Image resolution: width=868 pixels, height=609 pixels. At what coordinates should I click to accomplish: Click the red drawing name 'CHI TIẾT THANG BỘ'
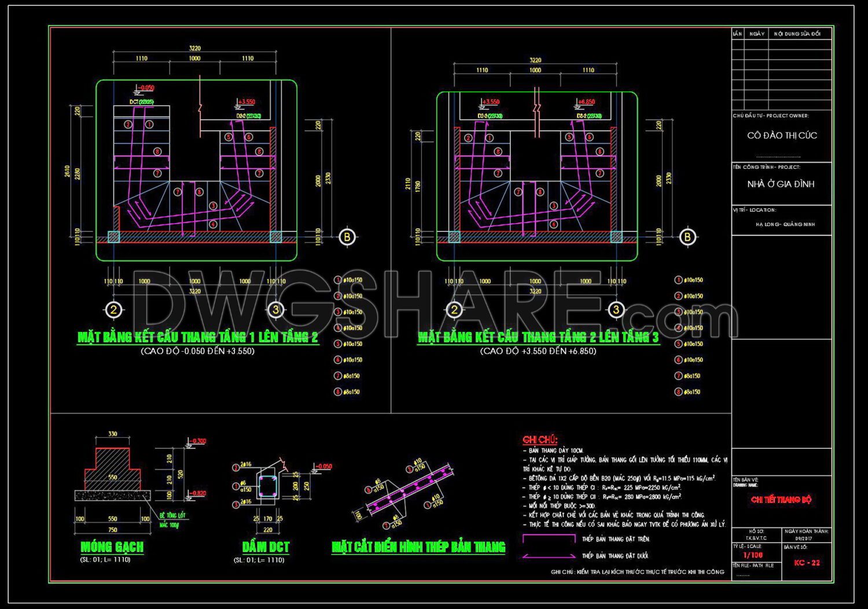click(x=781, y=500)
